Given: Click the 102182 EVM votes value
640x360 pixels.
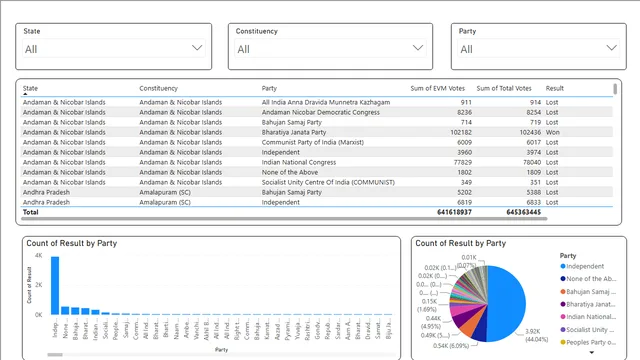Looking at the screenshot, I should click(x=461, y=132).
